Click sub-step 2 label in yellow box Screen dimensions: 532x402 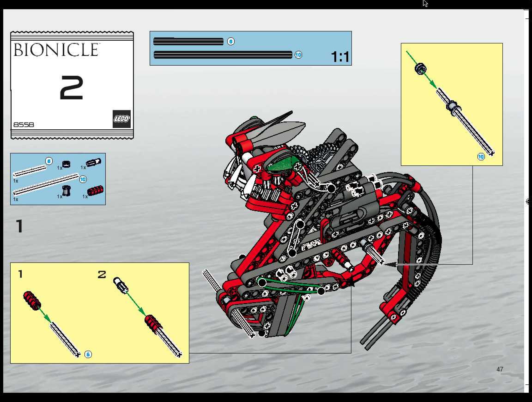coord(102,274)
